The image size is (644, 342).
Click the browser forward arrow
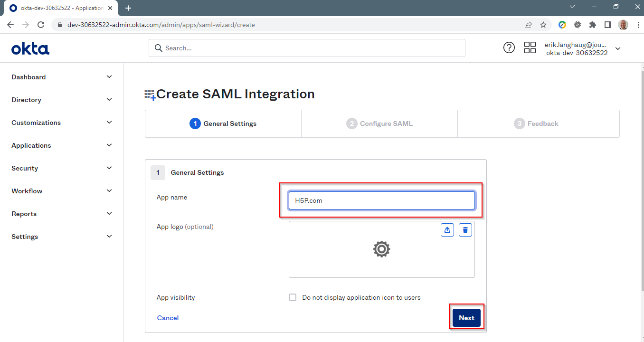pos(26,25)
